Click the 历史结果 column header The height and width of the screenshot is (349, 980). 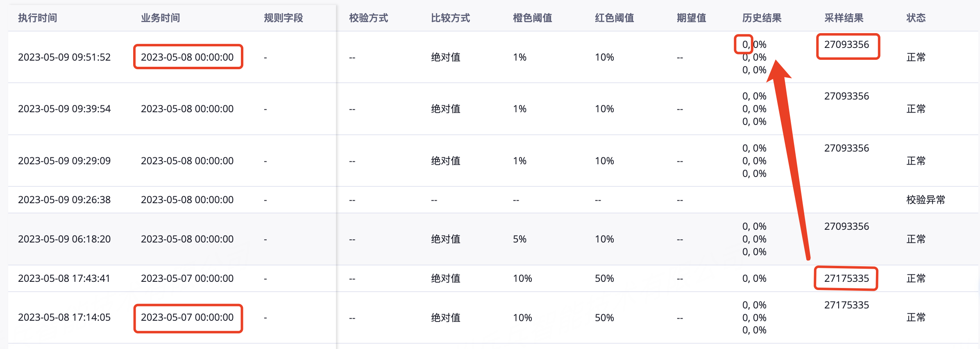(x=762, y=18)
